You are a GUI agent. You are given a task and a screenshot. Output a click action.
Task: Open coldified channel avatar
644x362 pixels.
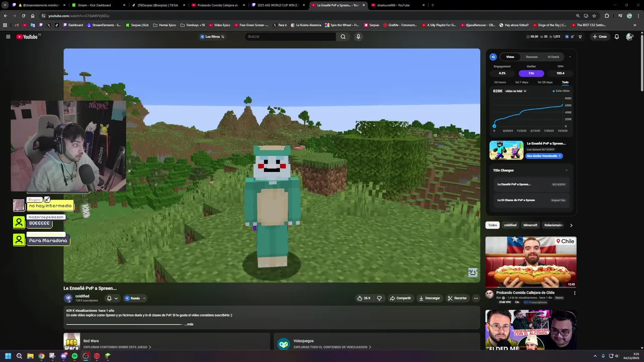point(68,298)
